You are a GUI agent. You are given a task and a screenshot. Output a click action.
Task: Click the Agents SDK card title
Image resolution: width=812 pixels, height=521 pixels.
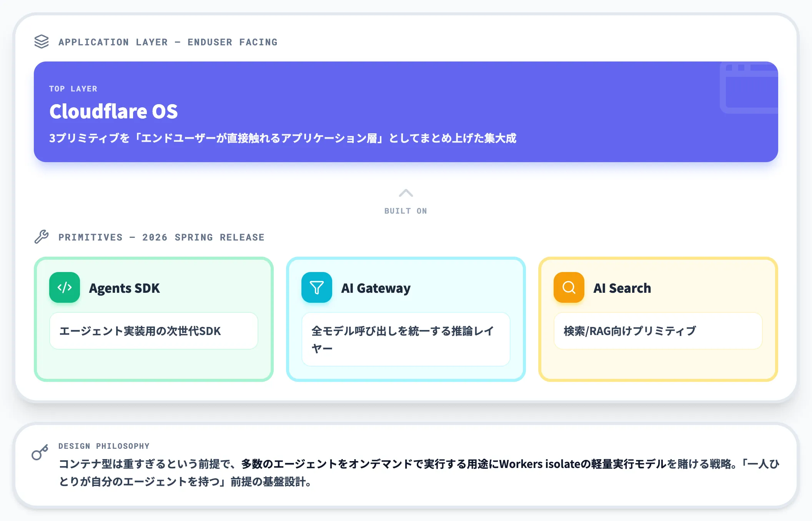[125, 288]
